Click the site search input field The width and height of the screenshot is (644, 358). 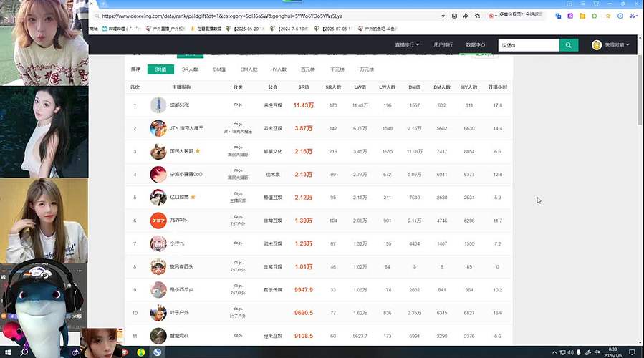[x=529, y=45]
